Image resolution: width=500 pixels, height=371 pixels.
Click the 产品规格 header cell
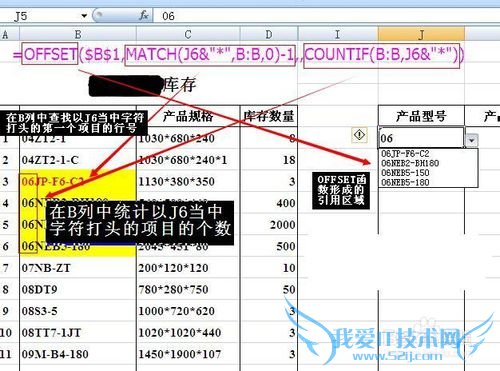188,116
